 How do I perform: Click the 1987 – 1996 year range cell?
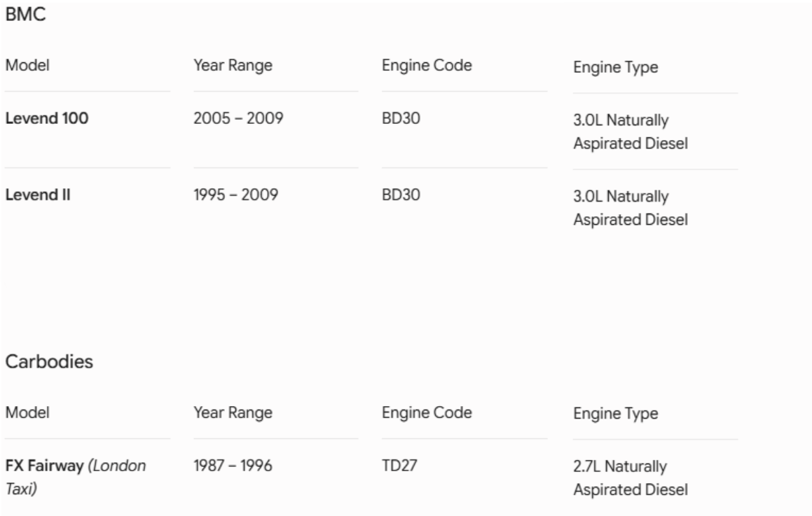click(233, 466)
